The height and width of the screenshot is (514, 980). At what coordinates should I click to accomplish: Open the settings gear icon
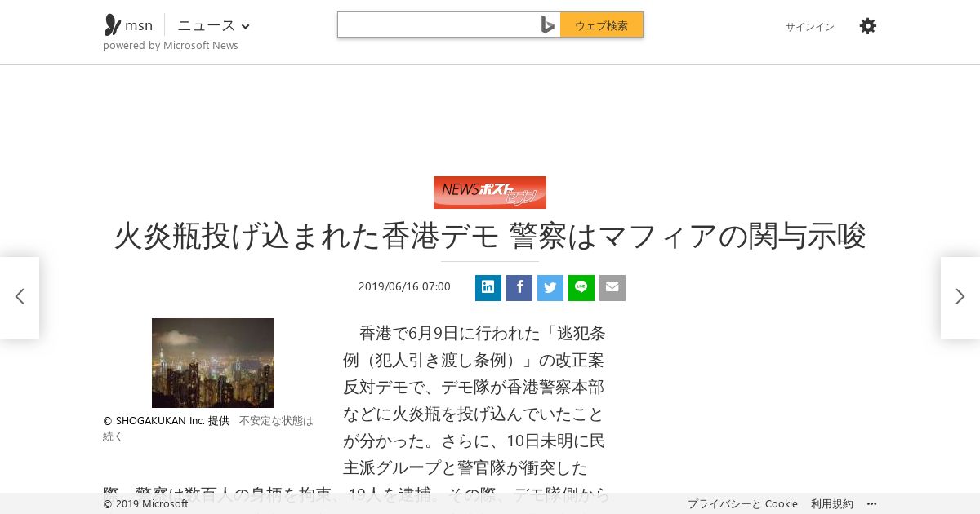point(868,26)
